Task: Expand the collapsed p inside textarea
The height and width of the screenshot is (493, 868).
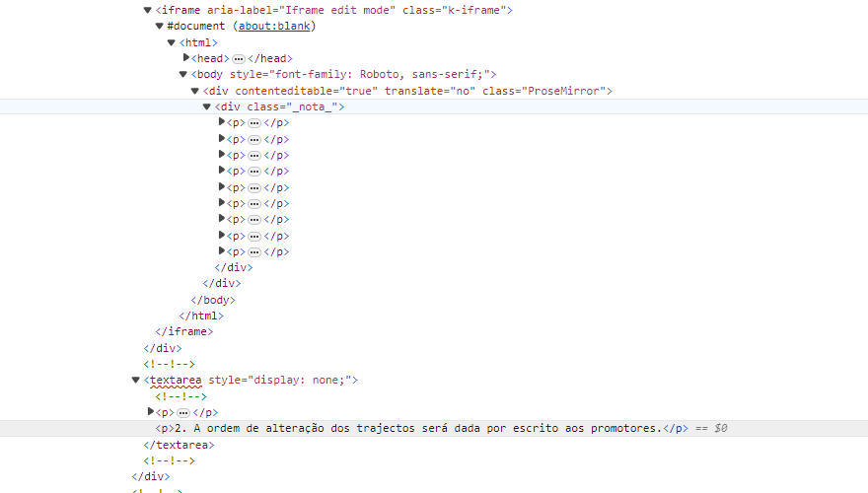Action: (151, 412)
